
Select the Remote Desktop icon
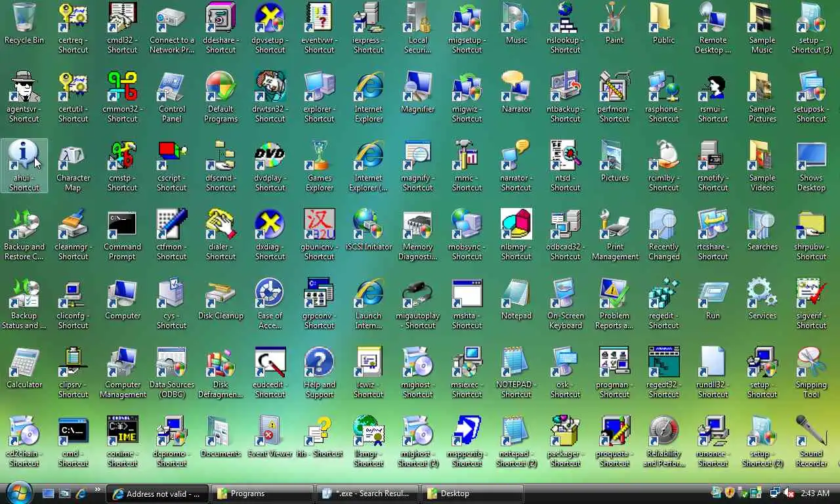click(x=713, y=28)
